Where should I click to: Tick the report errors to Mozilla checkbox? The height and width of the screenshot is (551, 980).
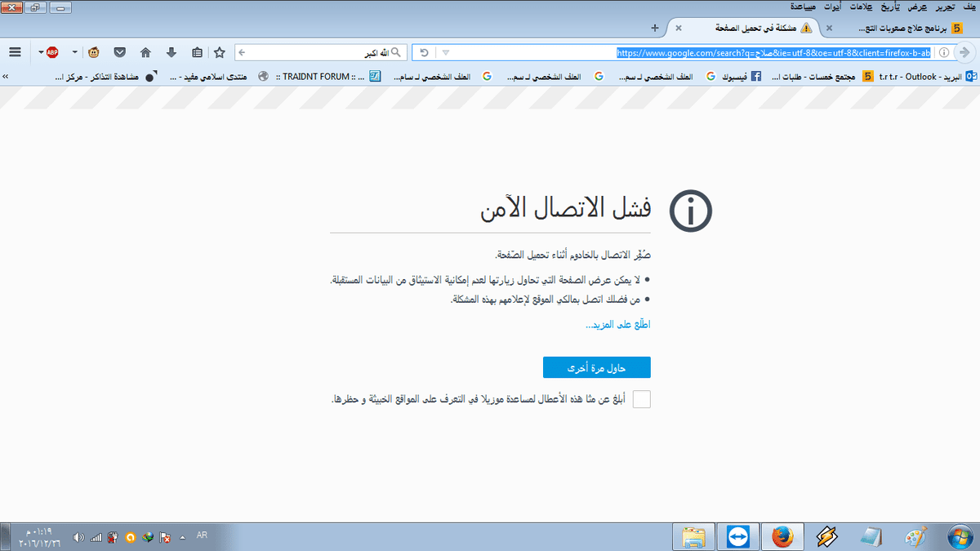(642, 399)
